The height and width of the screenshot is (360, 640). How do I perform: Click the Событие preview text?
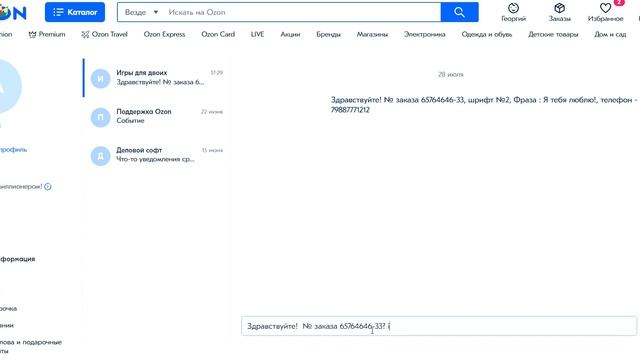click(130, 121)
